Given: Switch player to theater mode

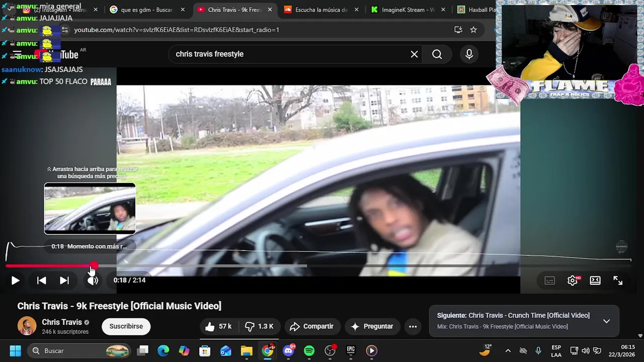Looking at the screenshot, I should point(595,281).
